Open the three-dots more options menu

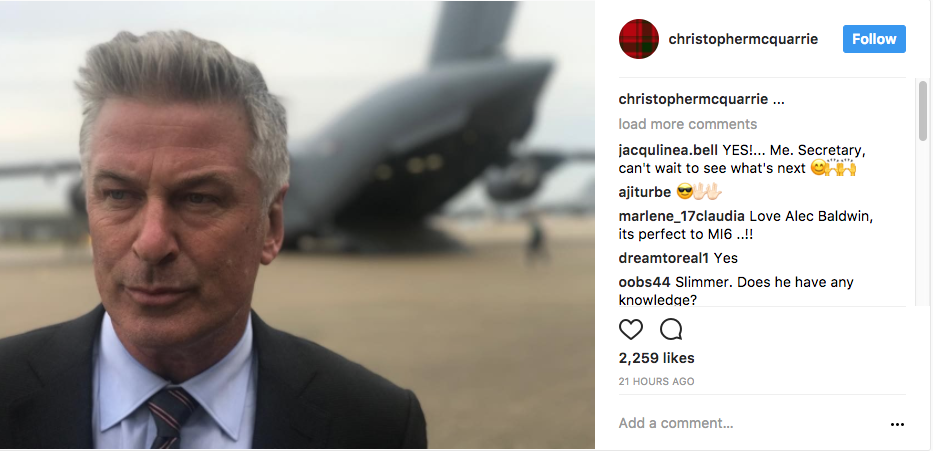[x=897, y=424]
